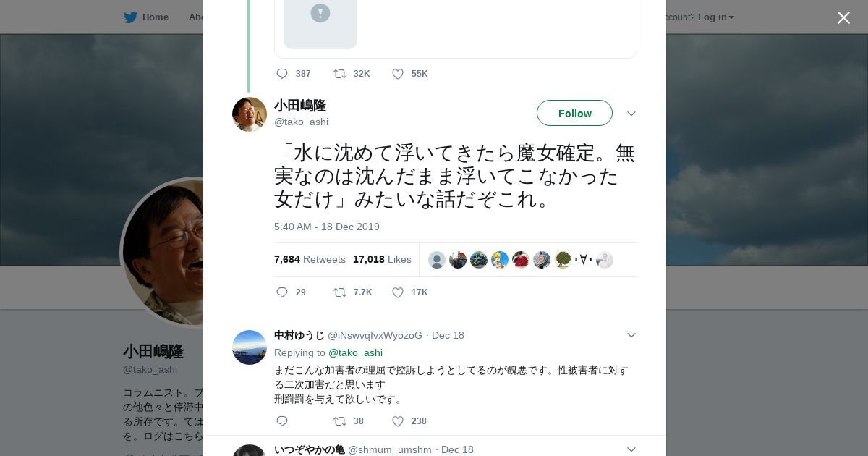Open 小田嶋隆's avatar in the tweet

(x=250, y=114)
